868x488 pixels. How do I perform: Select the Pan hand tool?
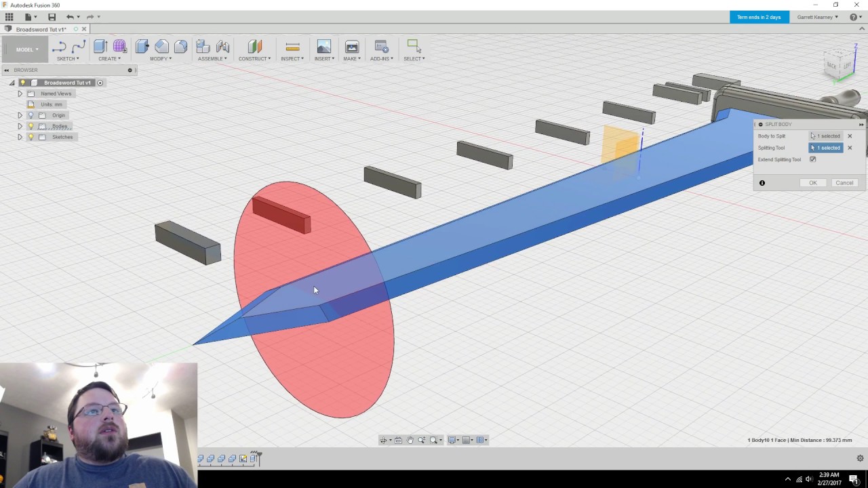410,441
